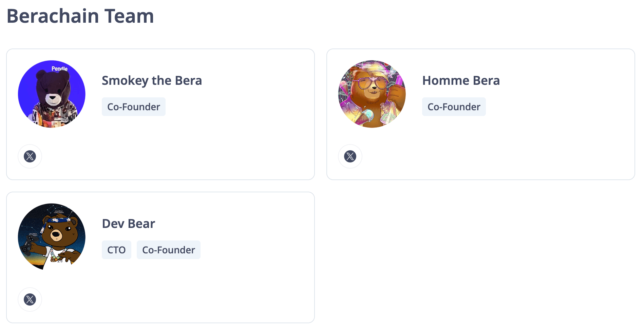Image resolution: width=644 pixels, height=329 pixels.
Task: Select Co-Founder tag under Homme Bera
Action: click(x=454, y=107)
